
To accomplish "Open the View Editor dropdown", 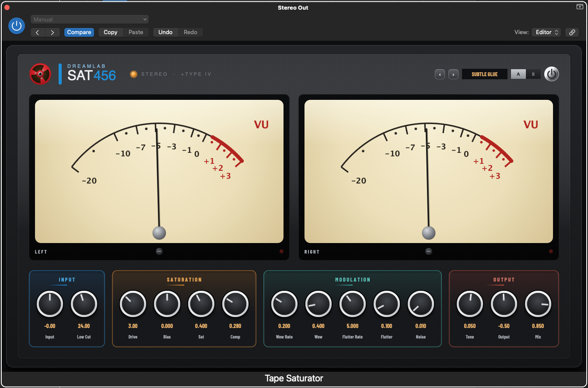I will coord(546,32).
